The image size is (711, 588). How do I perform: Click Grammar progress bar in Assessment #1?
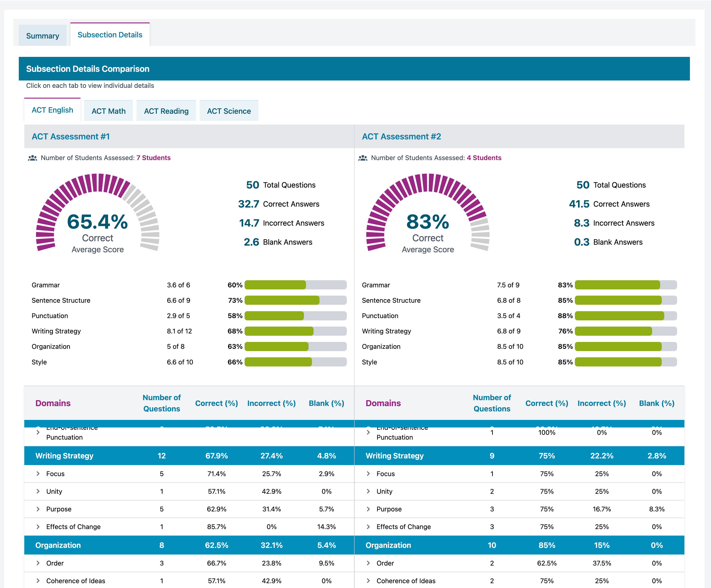click(x=295, y=285)
